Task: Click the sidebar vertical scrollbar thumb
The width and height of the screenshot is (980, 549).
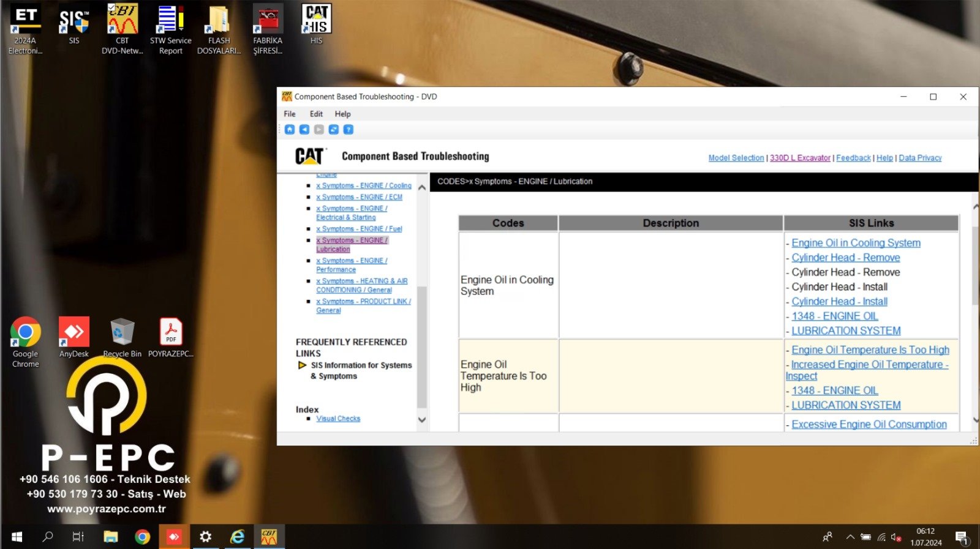Action: pos(422,346)
